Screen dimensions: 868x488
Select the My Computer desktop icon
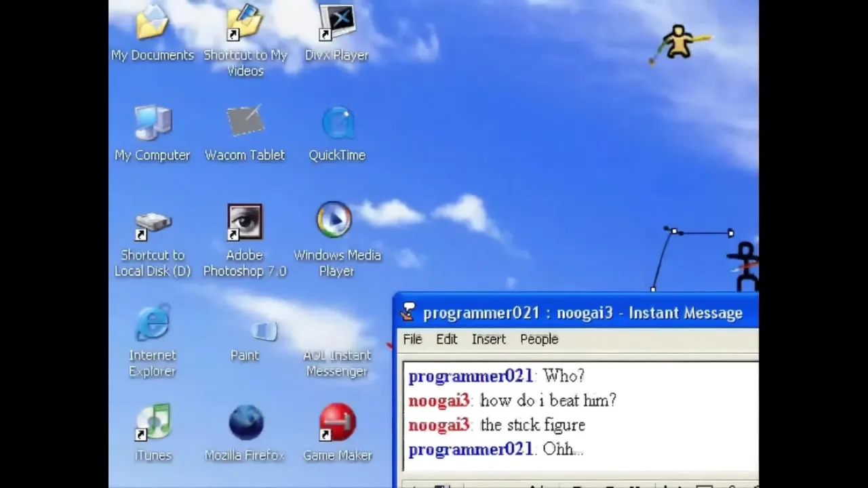coord(153,123)
